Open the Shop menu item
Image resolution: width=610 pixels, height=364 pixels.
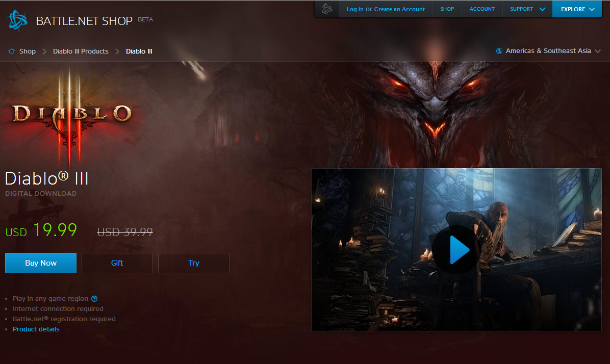coord(447,9)
